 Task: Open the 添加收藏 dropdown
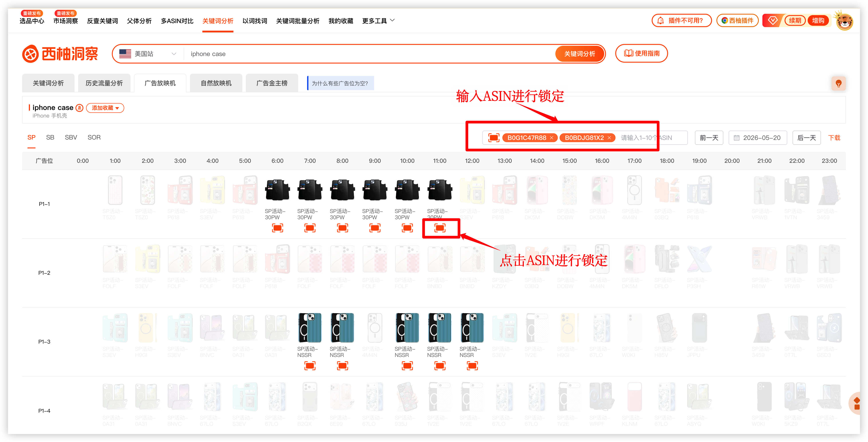click(x=105, y=108)
